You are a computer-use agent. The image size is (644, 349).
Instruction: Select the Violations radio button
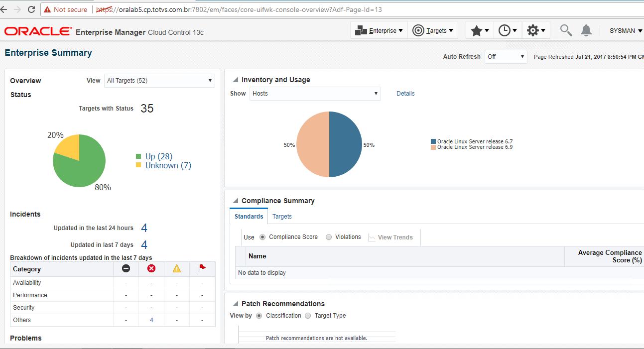(x=328, y=237)
